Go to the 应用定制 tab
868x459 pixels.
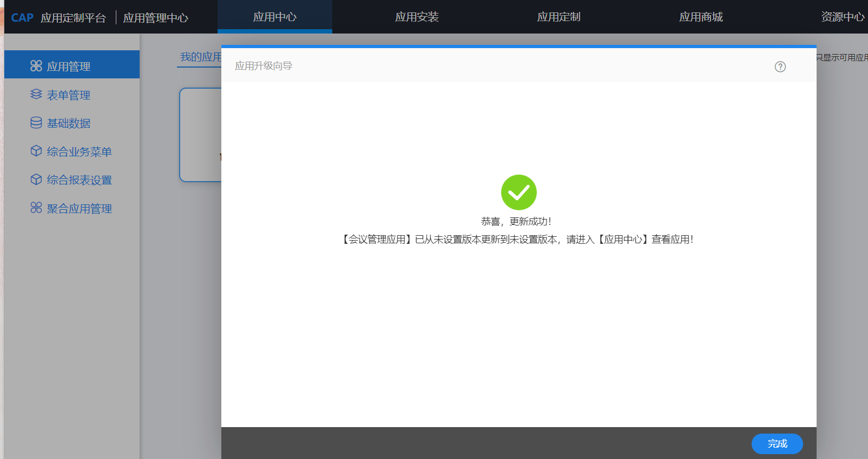point(558,17)
